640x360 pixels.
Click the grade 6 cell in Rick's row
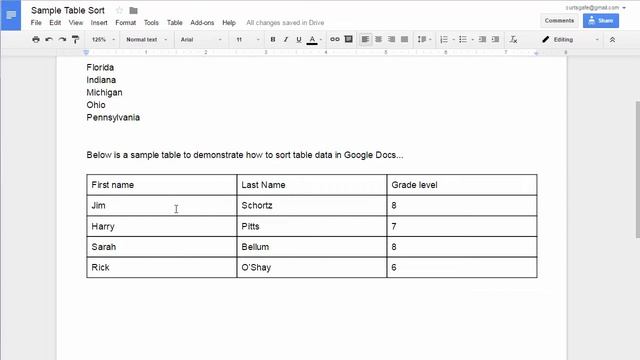tap(462, 267)
